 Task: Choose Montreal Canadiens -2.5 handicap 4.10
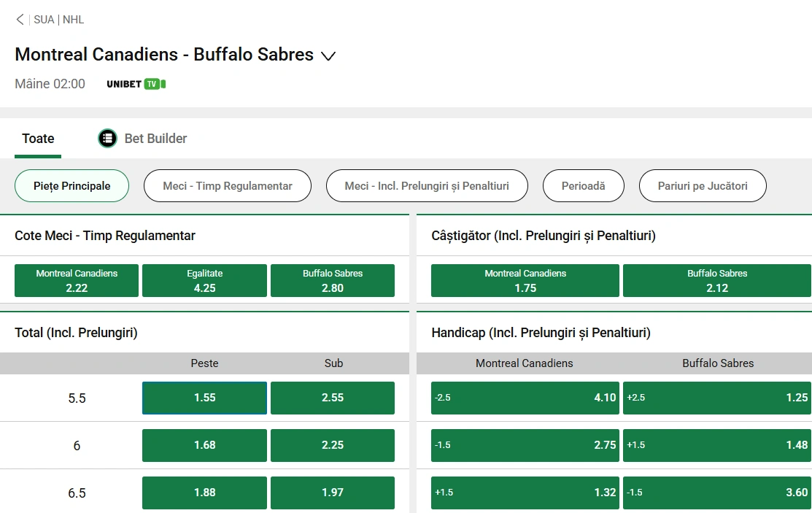525,398
